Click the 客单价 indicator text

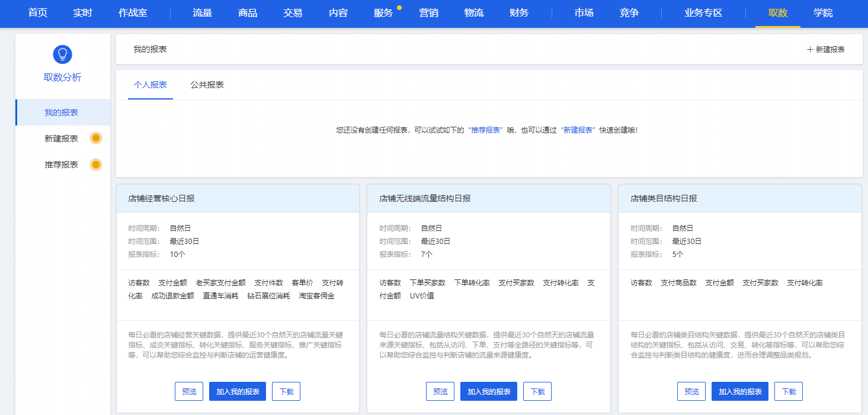302,283
